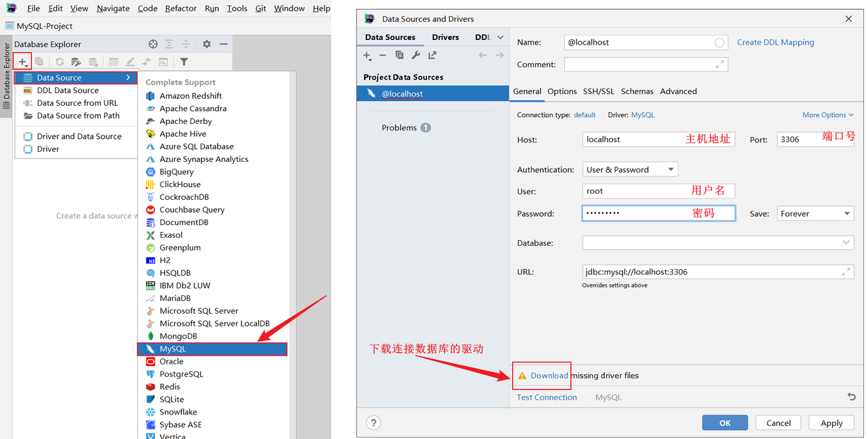
Task: Click the expand icon in the Comment field
Action: 719,64
